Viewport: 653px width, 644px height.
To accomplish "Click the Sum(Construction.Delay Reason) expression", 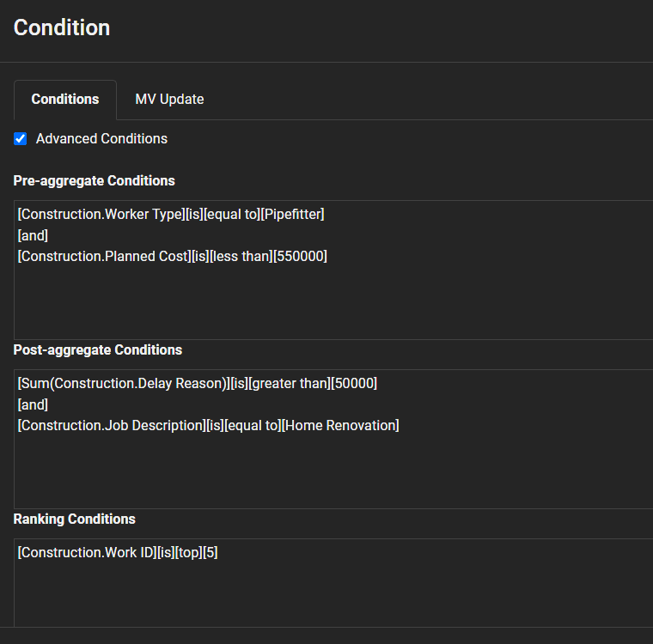I will 123,384.
